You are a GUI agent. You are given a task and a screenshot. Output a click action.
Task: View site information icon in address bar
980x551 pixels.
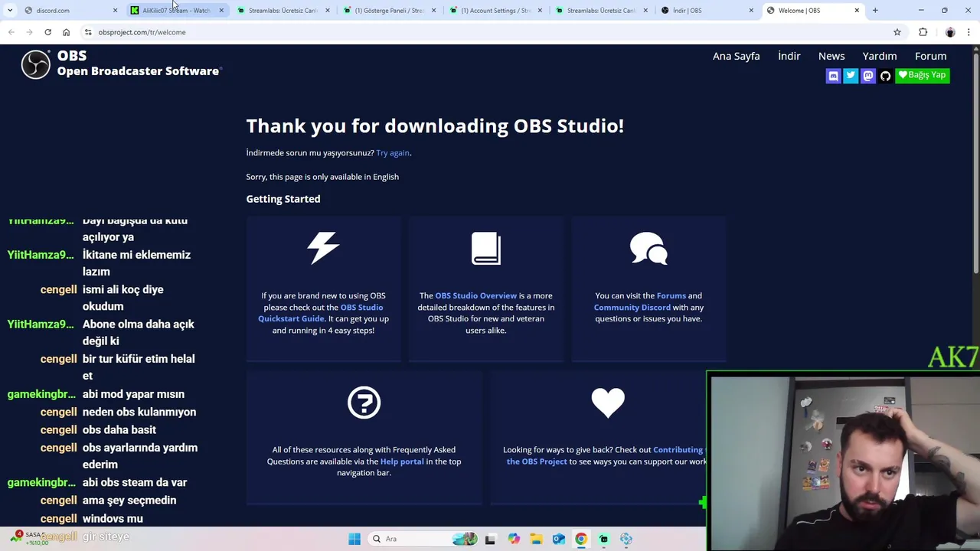coord(88,32)
